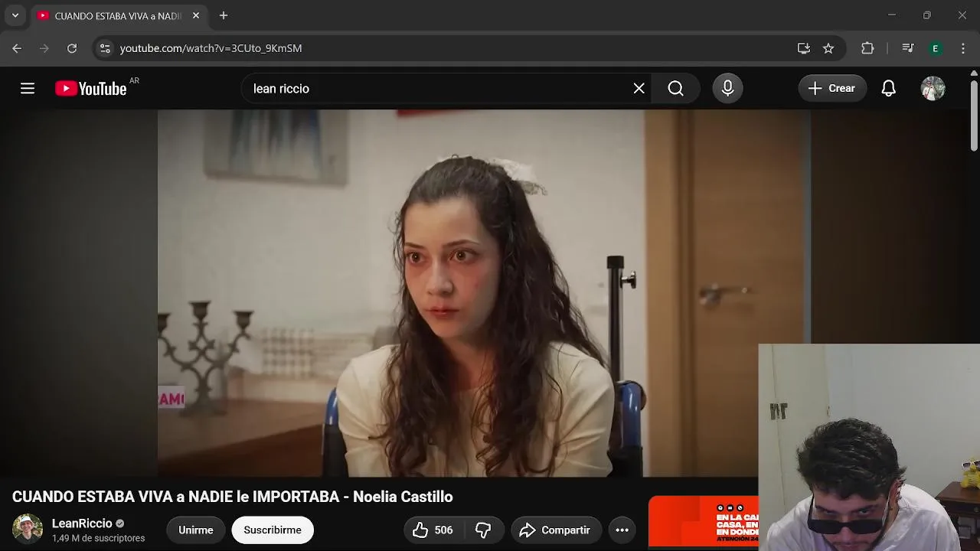Open the Crear menu

coord(832,89)
